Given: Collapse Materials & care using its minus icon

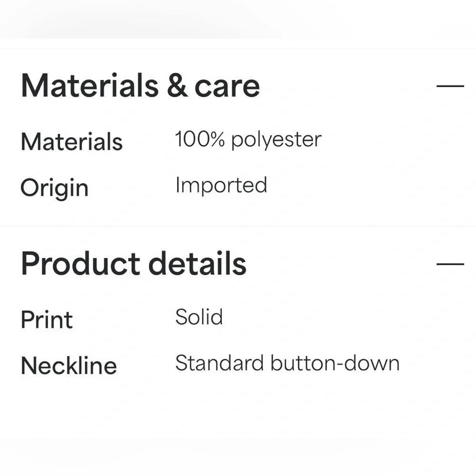Looking at the screenshot, I should click(x=450, y=86).
